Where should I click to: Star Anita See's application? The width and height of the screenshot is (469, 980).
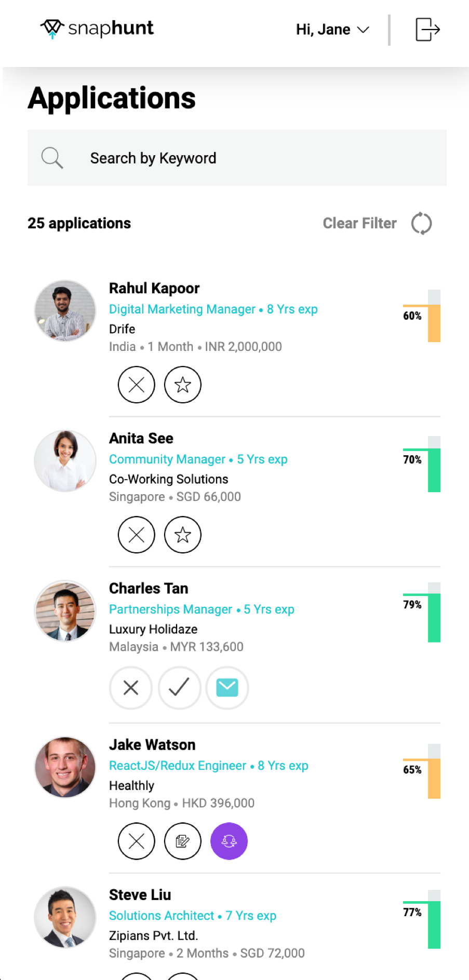click(183, 535)
